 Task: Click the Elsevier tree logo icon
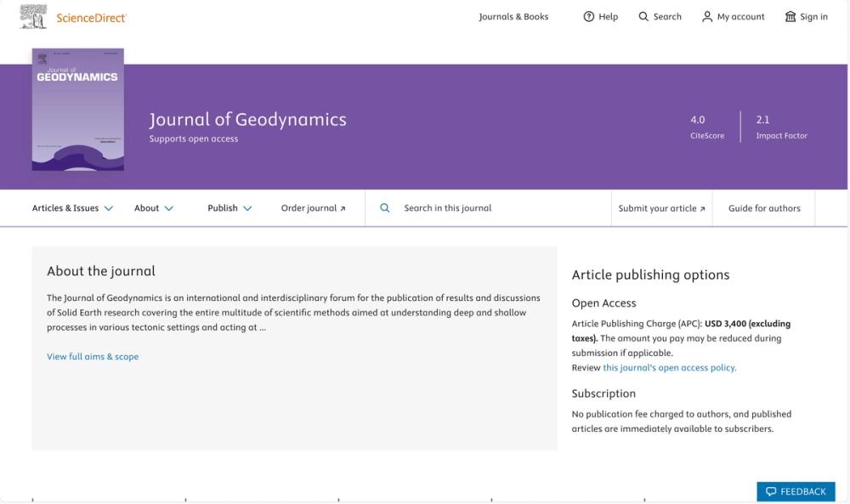click(33, 16)
